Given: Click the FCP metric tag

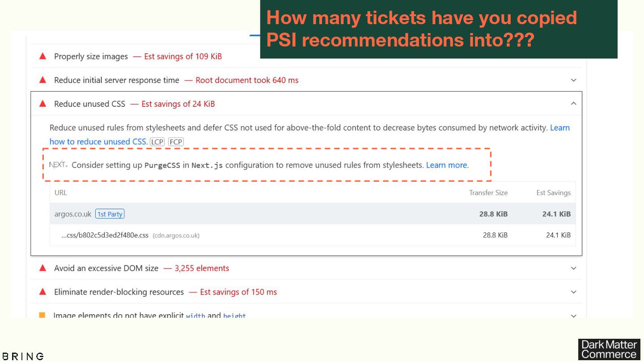Looking at the screenshot, I should (176, 142).
